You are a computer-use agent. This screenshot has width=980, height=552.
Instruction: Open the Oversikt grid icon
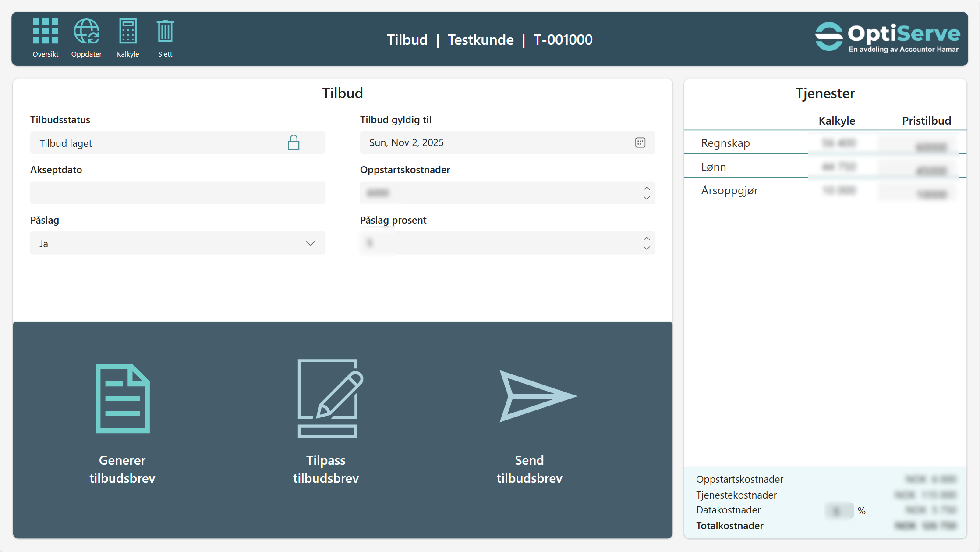[x=45, y=32]
